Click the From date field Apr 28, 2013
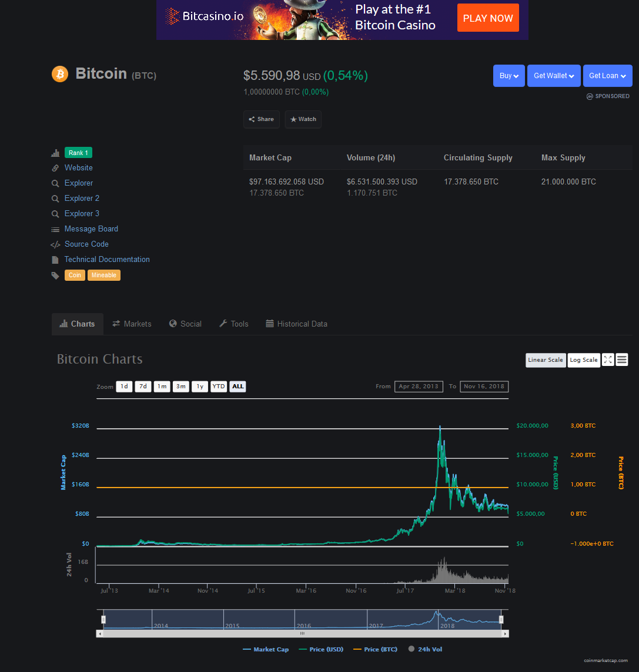The width and height of the screenshot is (639, 672). pyautogui.click(x=419, y=387)
